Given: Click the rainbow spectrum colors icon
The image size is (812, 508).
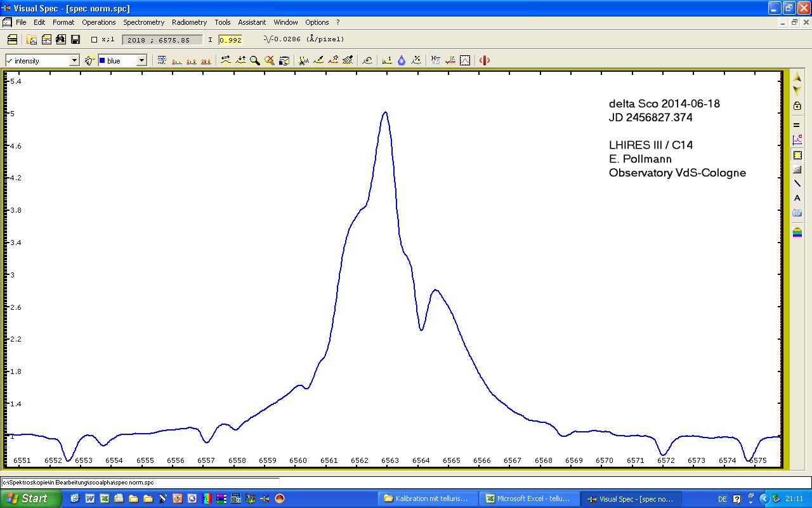Looking at the screenshot, I should pyautogui.click(x=797, y=232).
